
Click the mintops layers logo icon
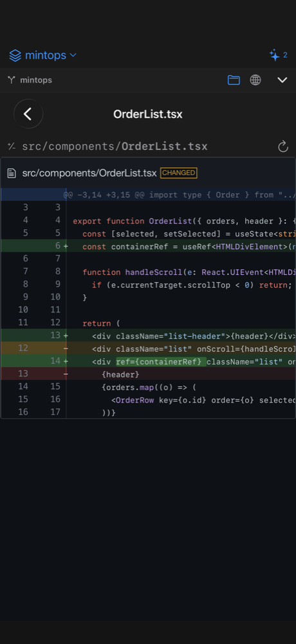click(15, 55)
